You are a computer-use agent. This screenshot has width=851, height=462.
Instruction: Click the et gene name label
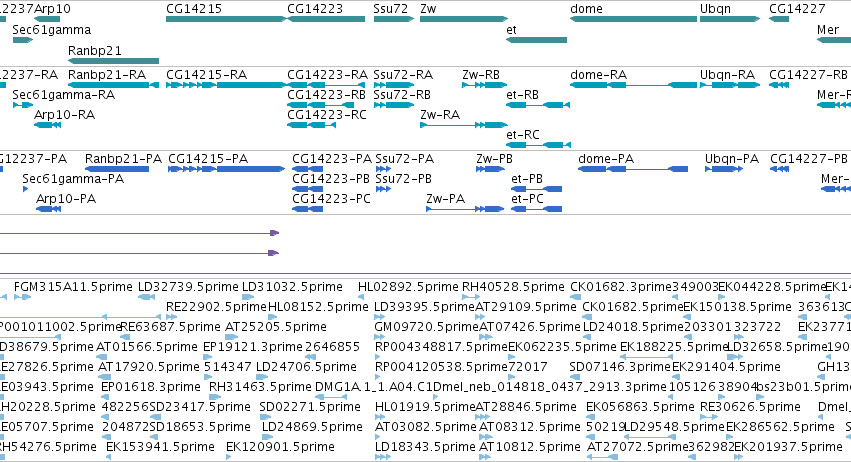pyautogui.click(x=511, y=30)
